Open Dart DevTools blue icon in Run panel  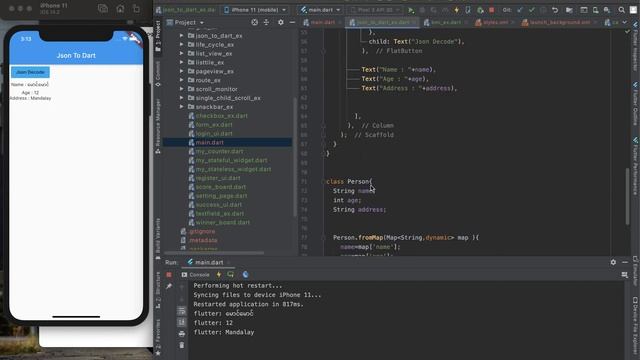click(x=245, y=275)
